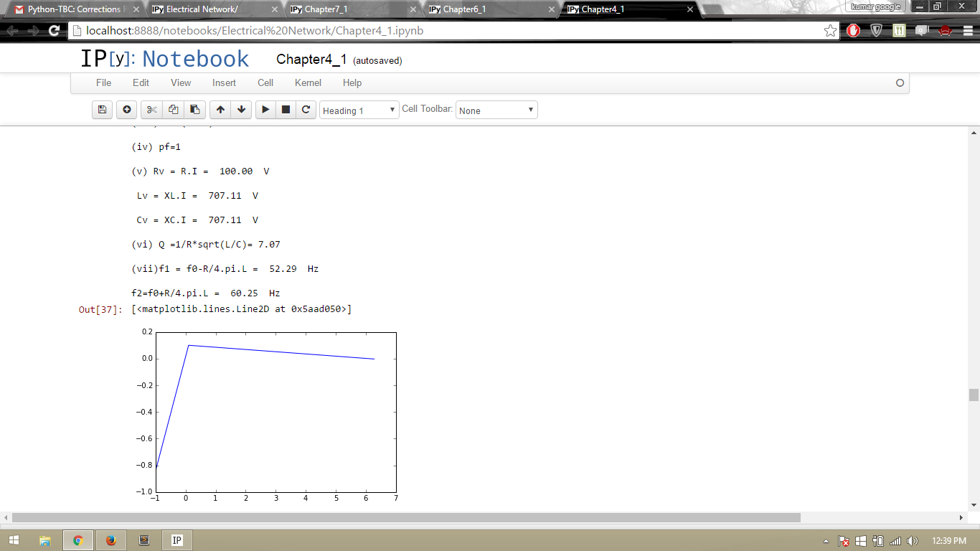
Task: Restart the kernel using the refresh icon
Action: pos(306,110)
